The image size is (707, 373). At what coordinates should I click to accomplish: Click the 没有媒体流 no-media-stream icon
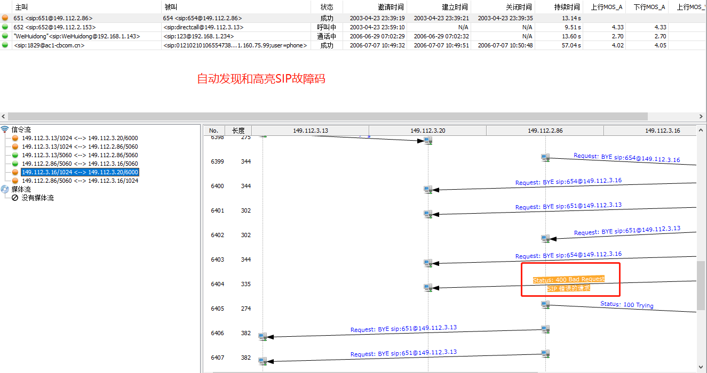[x=15, y=198]
